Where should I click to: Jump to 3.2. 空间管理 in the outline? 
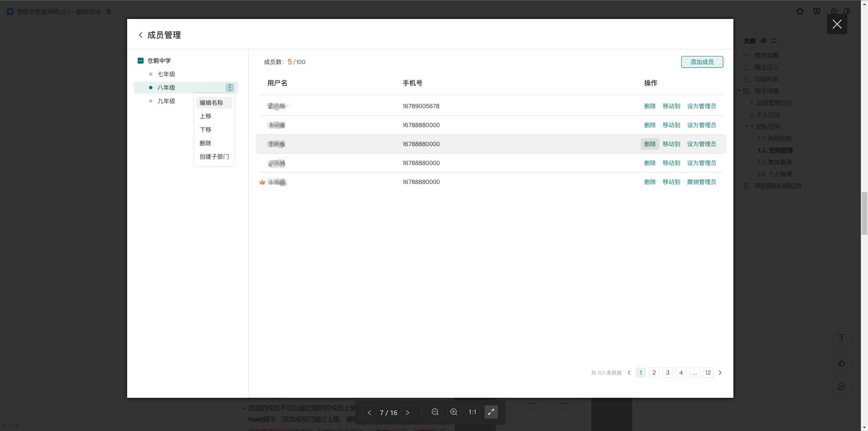(x=775, y=150)
